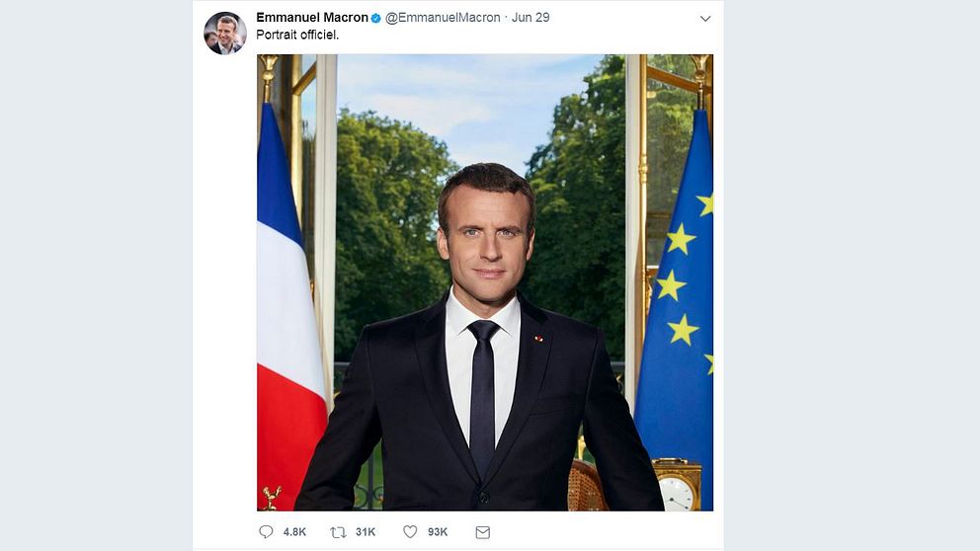The image size is (980, 551).
Task: Open the Emmanuel Macron display name link
Action: (x=312, y=18)
